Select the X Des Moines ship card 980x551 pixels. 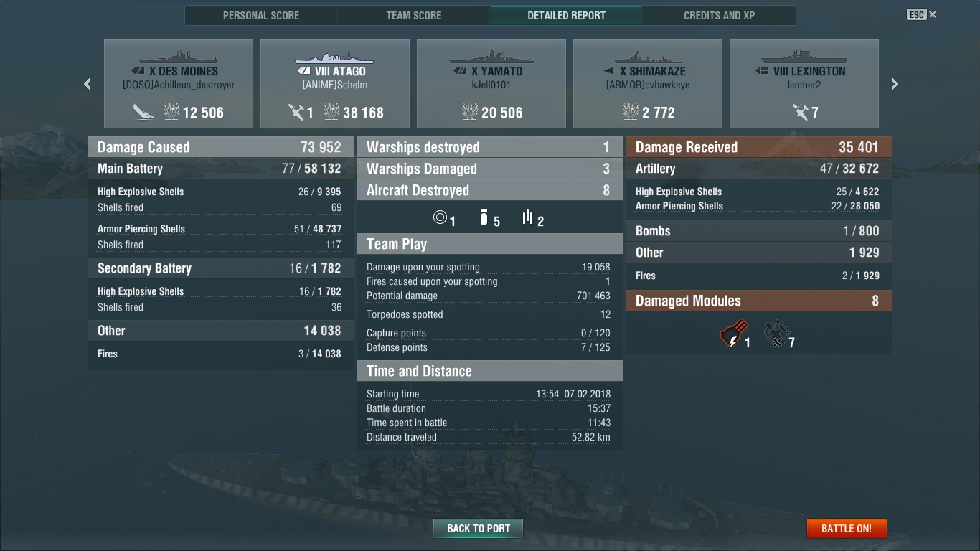click(x=179, y=84)
